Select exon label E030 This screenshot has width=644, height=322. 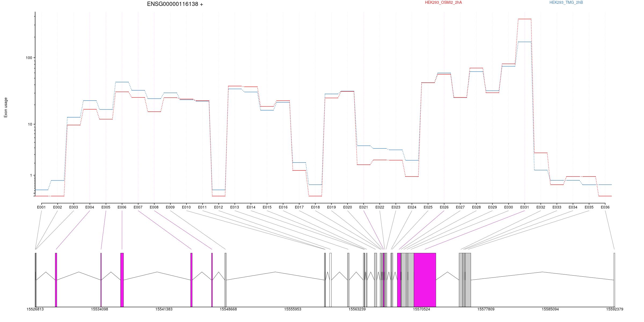[x=508, y=207]
